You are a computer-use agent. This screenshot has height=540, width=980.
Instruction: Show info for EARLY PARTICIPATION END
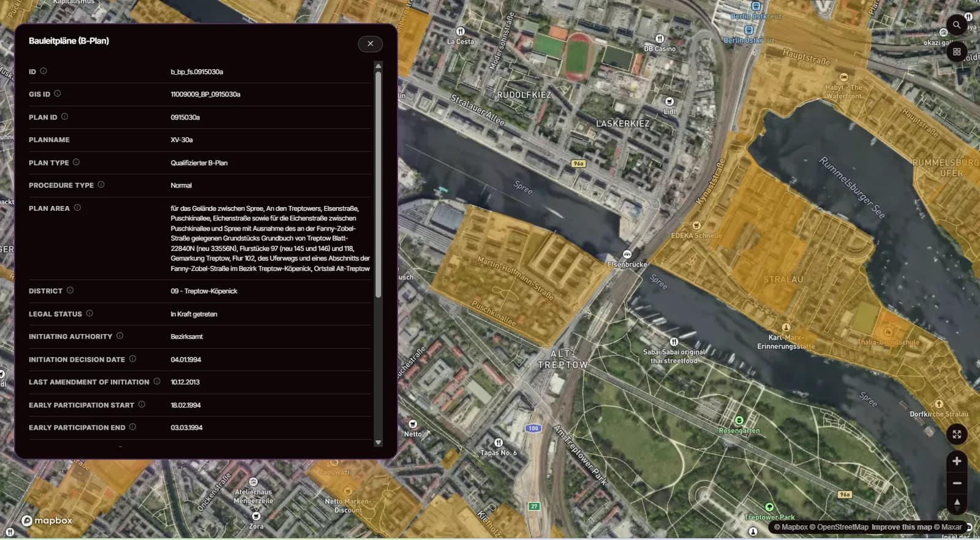pos(132,427)
